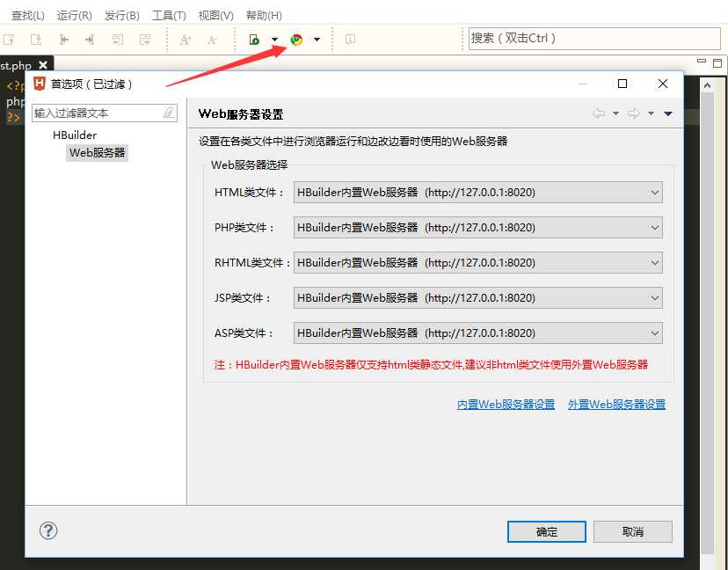Open the HTML类文件 server dropdown

pos(477,193)
